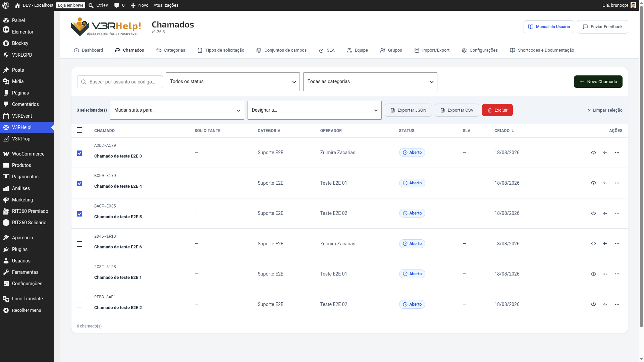Image resolution: width=644 pixels, height=362 pixels.
Task: Check Chamado de teste E2E 6 checkbox
Action: pos(79,244)
